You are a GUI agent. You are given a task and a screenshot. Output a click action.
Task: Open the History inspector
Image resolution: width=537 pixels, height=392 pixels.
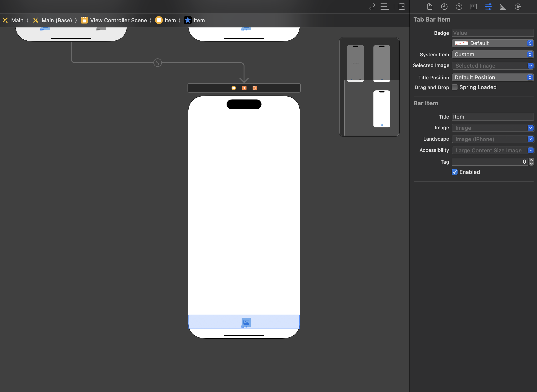point(444,7)
